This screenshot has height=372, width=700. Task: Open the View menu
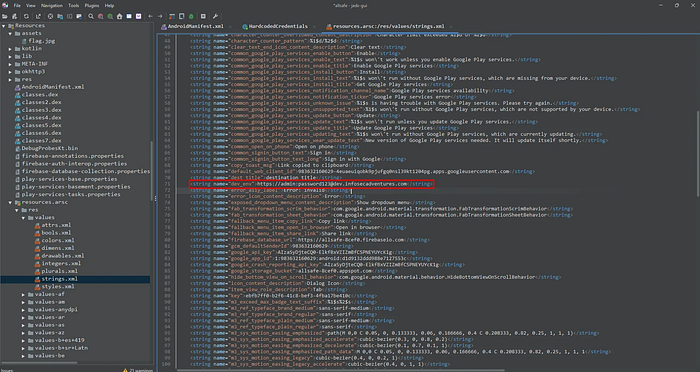point(30,6)
